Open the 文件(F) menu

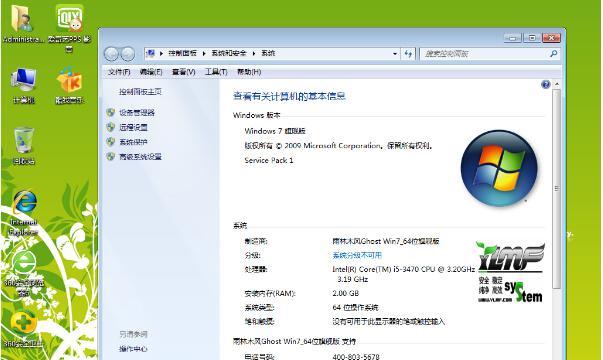pyautogui.click(x=119, y=72)
